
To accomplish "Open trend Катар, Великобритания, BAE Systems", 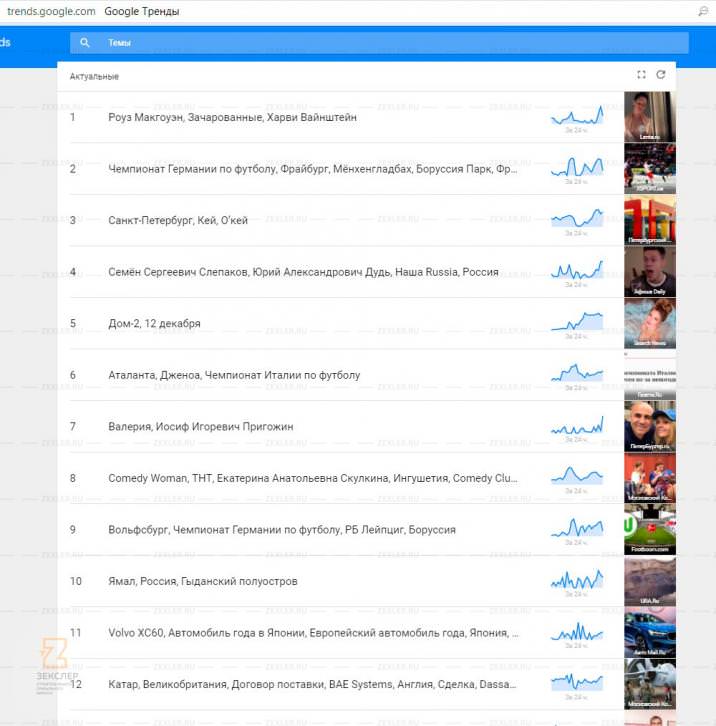I will click(x=312, y=684).
